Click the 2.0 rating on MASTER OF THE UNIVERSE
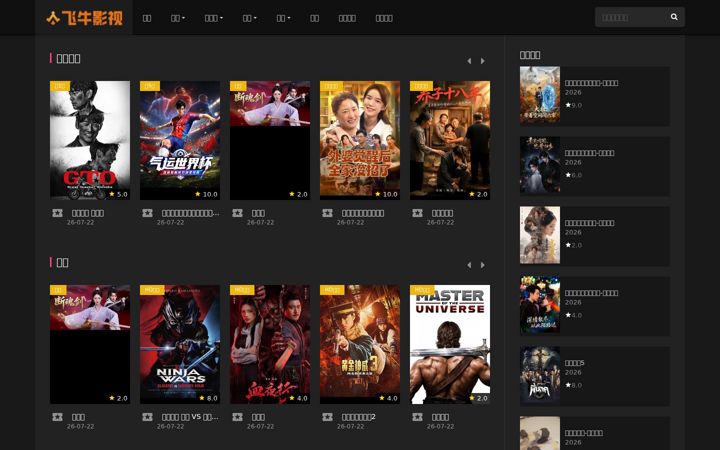This screenshot has height=450, width=720. point(478,398)
